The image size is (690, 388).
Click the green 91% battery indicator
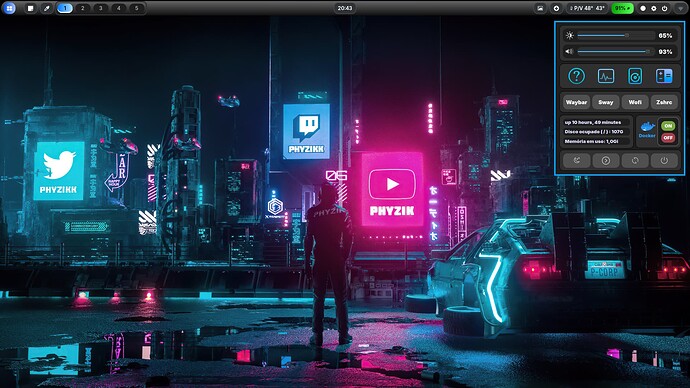click(x=622, y=8)
